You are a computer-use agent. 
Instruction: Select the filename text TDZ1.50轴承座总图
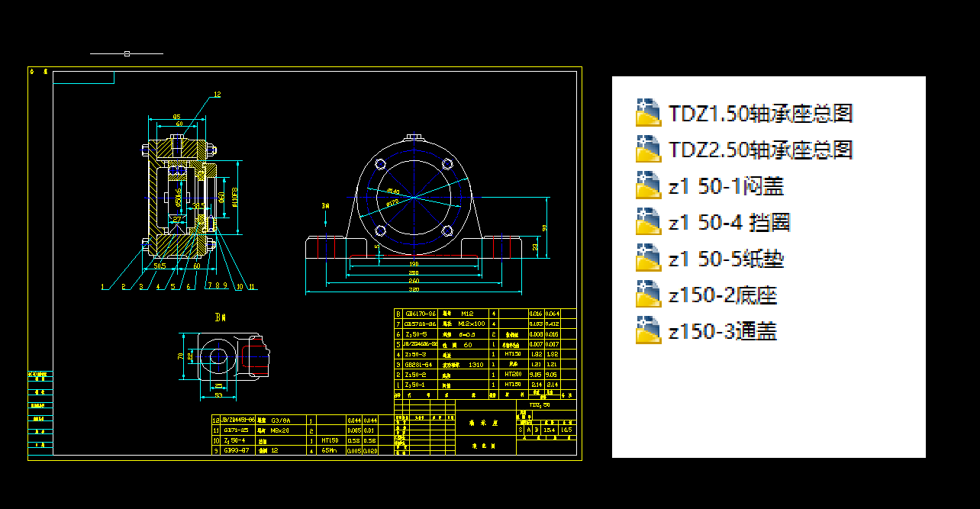[761, 113]
